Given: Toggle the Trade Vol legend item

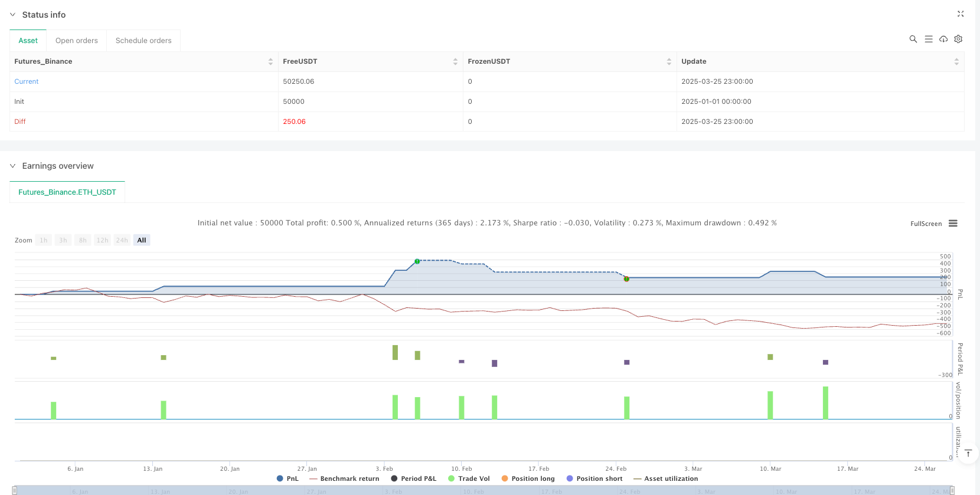Looking at the screenshot, I should coord(469,478).
